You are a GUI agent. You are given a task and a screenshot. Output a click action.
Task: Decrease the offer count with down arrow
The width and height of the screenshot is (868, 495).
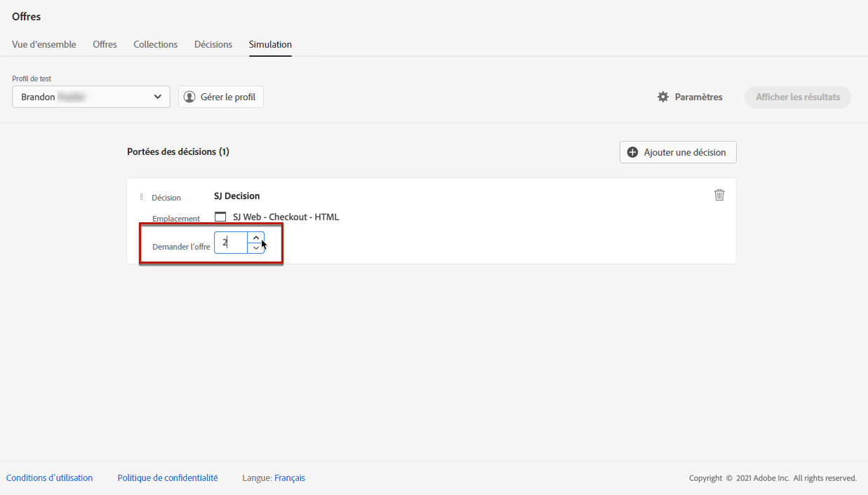[256, 247]
